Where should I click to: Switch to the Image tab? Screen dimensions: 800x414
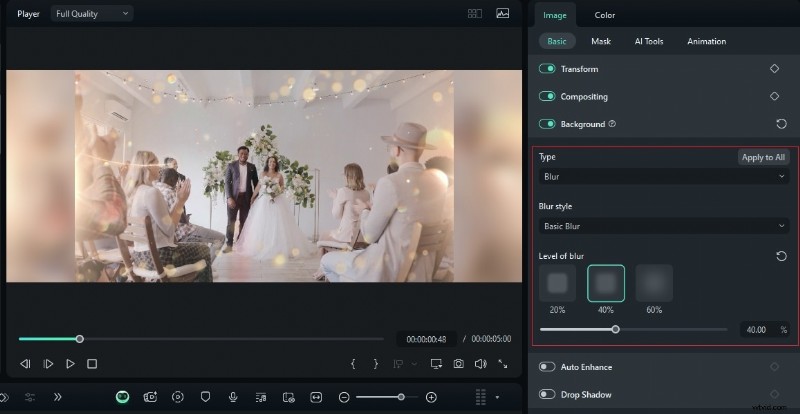(555, 15)
